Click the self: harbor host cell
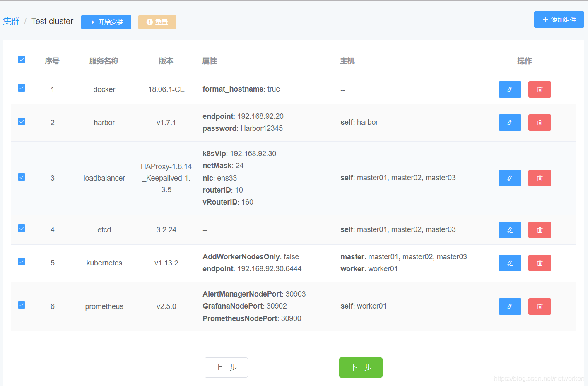The image size is (588, 386). [359, 122]
